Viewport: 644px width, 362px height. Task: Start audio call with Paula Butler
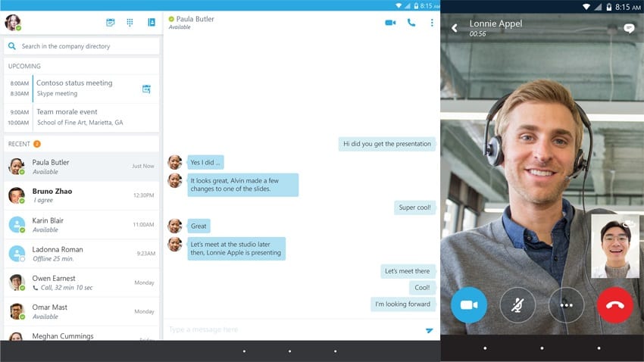[x=411, y=23]
